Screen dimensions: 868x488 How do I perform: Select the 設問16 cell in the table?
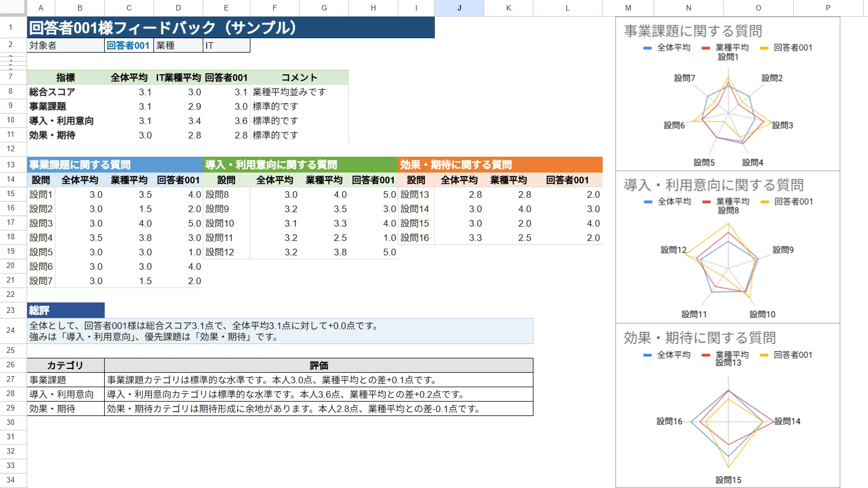click(x=417, y=238)
